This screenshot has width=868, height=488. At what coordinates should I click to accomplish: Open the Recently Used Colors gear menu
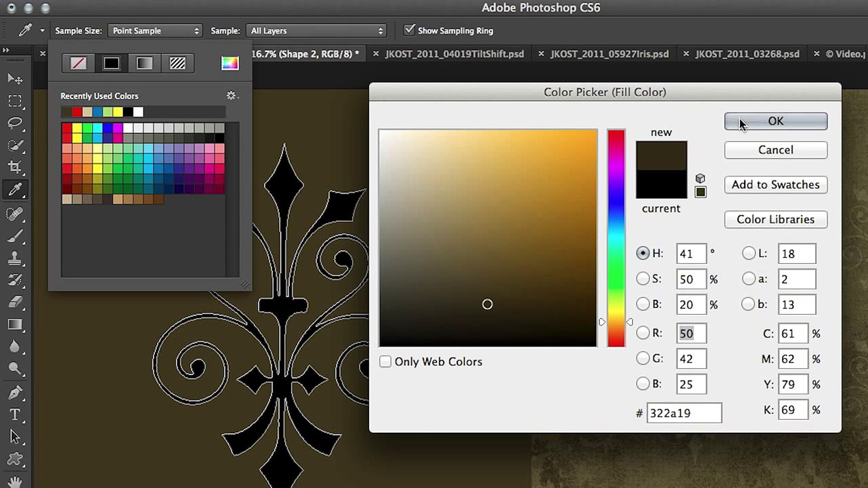coord(232,96)
